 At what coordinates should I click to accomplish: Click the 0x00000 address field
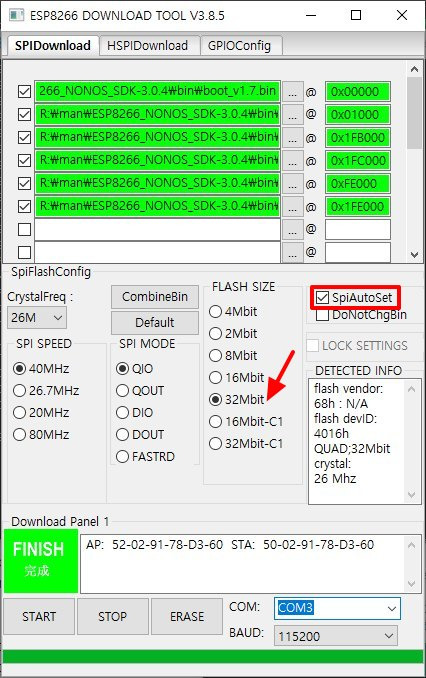tap(358, 92)
